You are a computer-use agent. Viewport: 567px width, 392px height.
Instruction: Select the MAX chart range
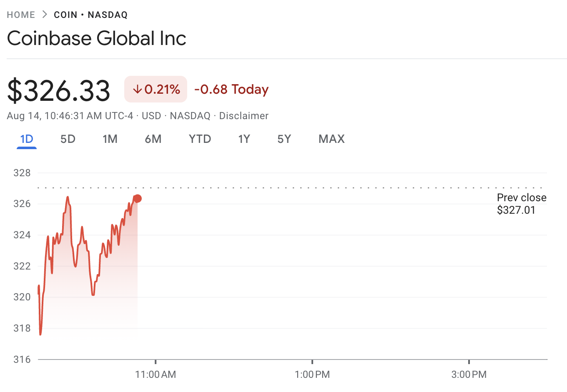(332, 139)
